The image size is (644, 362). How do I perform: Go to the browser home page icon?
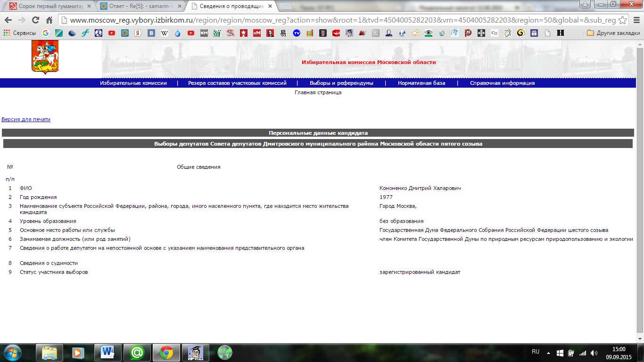(x=50, y=20)
